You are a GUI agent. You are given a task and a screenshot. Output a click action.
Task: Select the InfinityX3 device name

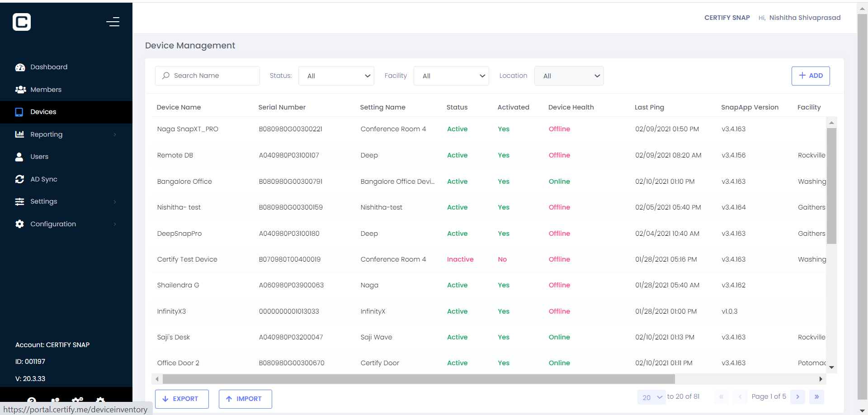(x=171, y=311)
